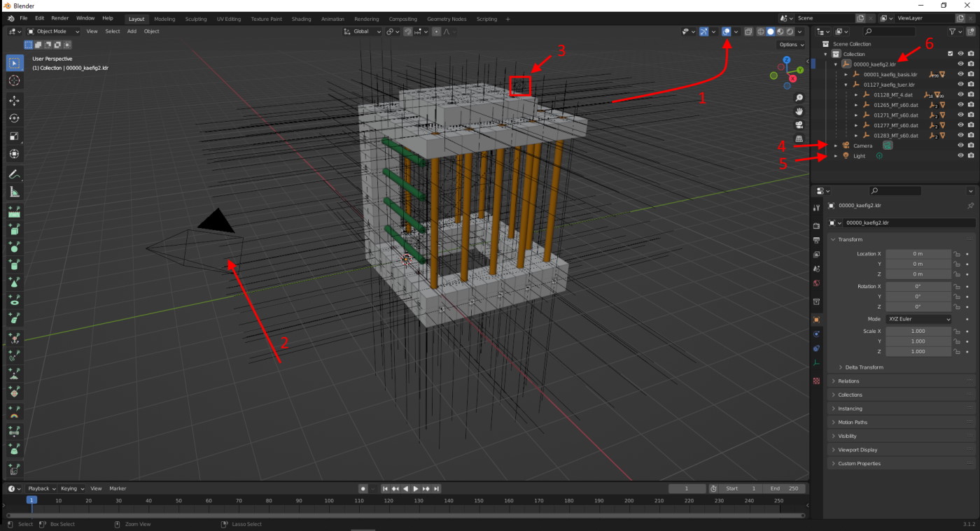The height and width of the screenshot is (531, 980).
Task: Toggle X-ray mode in the header
Action: click(x=748, y=31)
